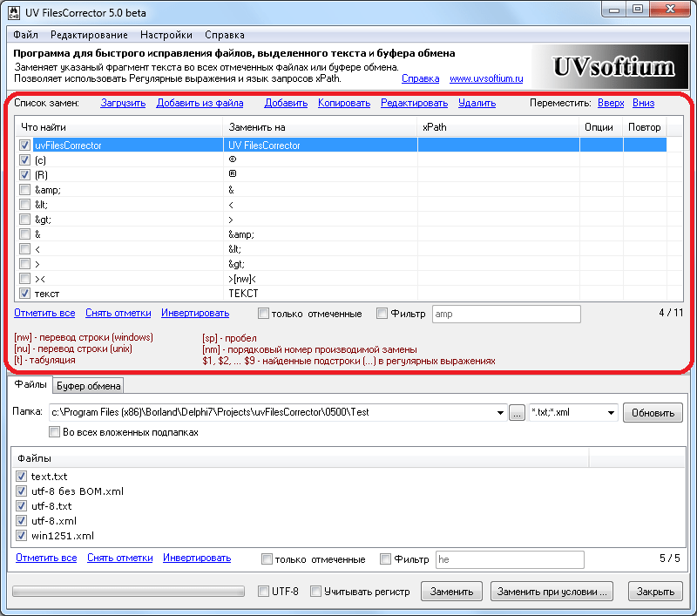
Task: Click the xPath column header
Action: [498, 127]
